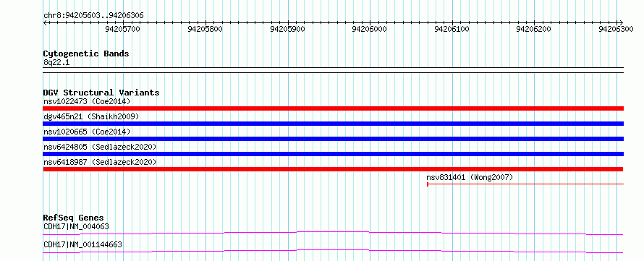Click the thin red nsv831401 variant line
This screenshot has width=644, height=261.
pos(525,184)
